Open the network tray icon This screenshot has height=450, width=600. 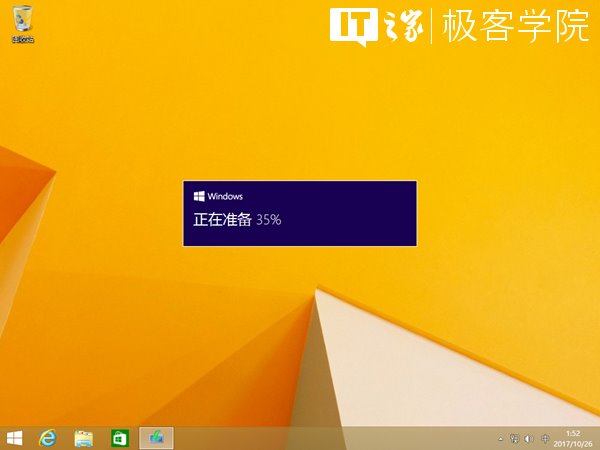coord(514,439)
